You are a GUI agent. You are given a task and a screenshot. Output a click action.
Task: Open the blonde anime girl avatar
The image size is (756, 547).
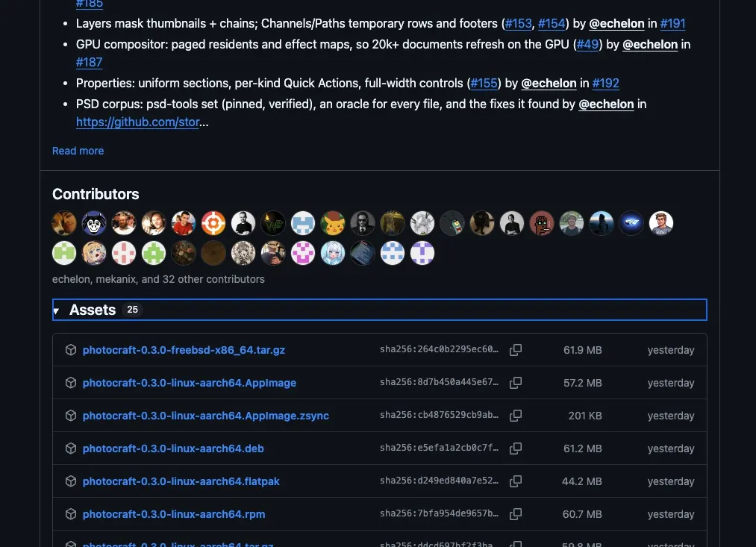coord(94,253)
